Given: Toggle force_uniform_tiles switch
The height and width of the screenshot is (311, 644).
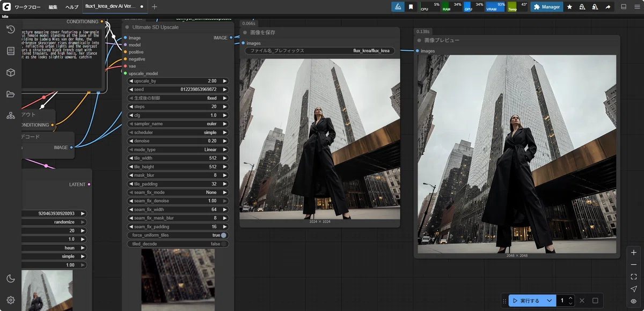Looking at the screenshot, I should click(x=223, y=235).
